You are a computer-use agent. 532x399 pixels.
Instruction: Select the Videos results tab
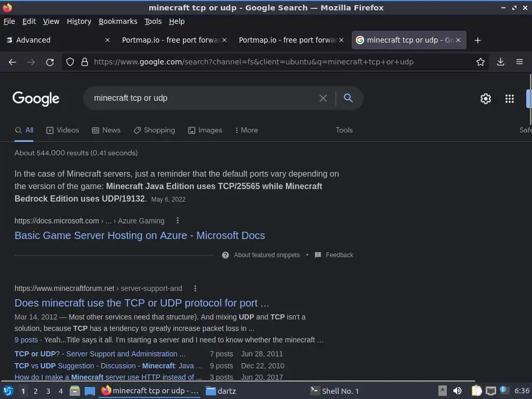63,130
